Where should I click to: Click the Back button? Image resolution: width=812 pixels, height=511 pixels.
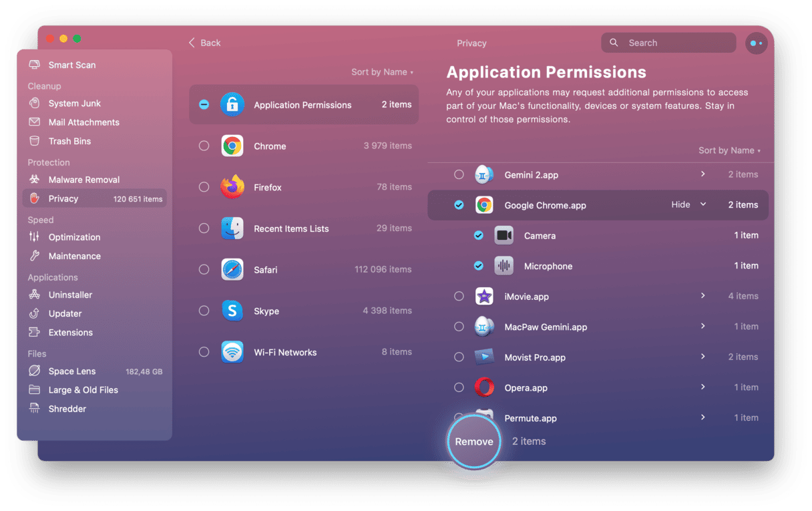click(x=204, y=43)
